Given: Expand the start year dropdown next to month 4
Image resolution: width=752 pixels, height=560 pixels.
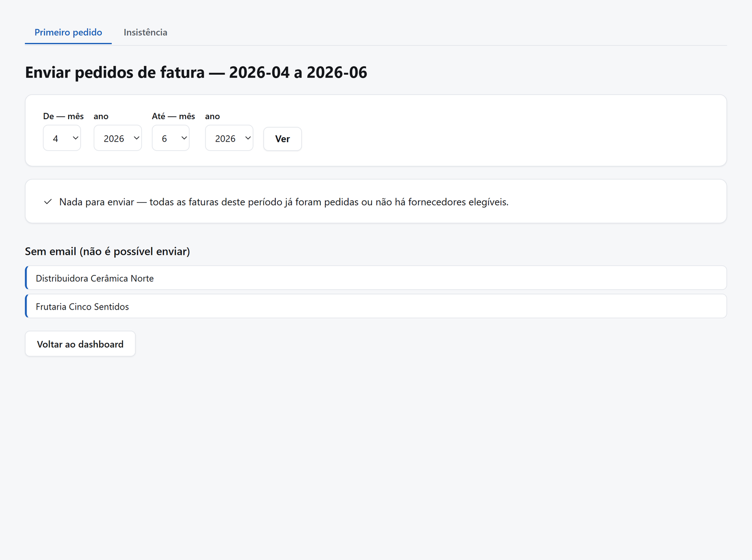Looking at the screenshot, I should [x=118, y=138].
